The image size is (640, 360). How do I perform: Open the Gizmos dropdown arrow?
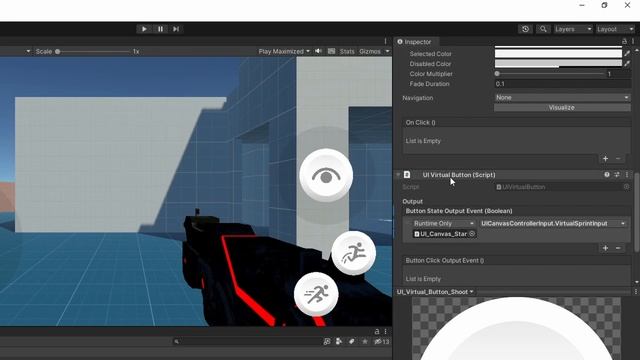click(387, 51)
